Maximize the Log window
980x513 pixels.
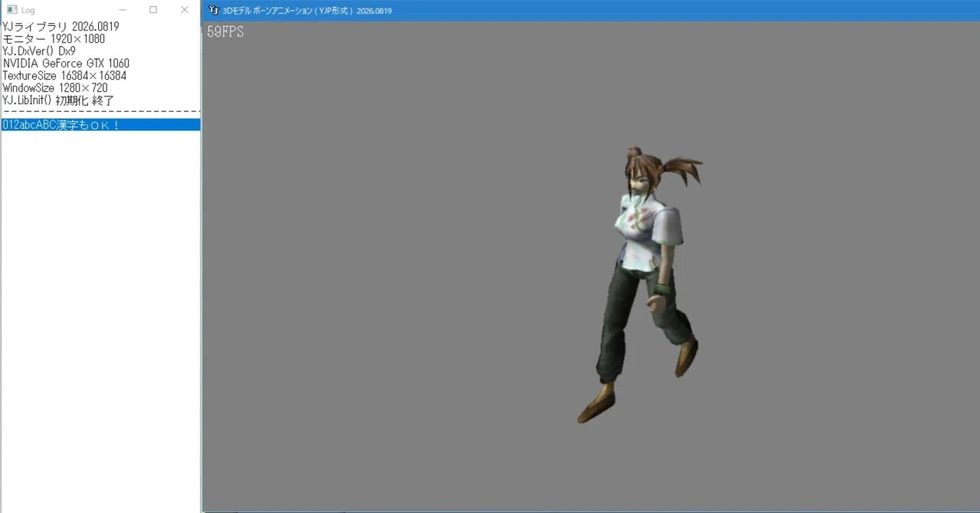[153, 10]
